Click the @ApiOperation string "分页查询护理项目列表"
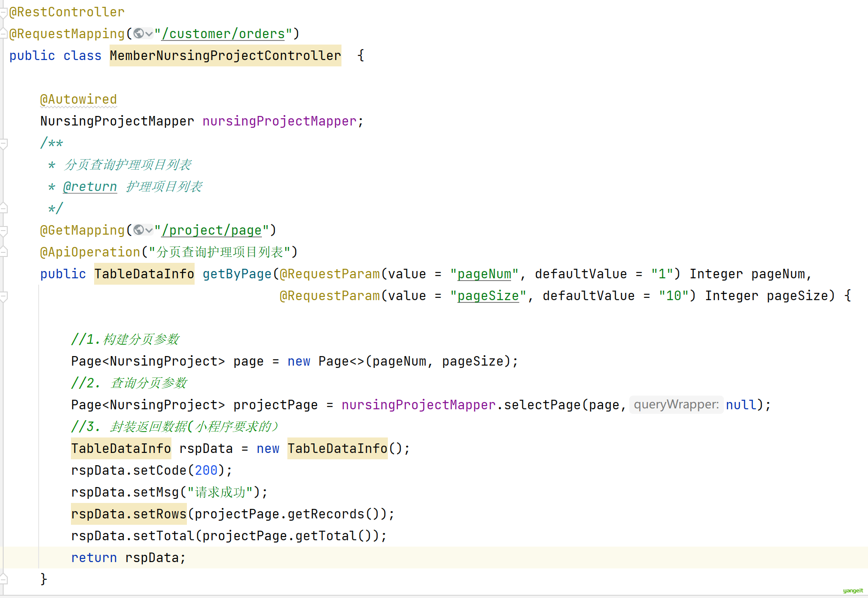This screenshot has height=598, width=868. coord(220,252)
